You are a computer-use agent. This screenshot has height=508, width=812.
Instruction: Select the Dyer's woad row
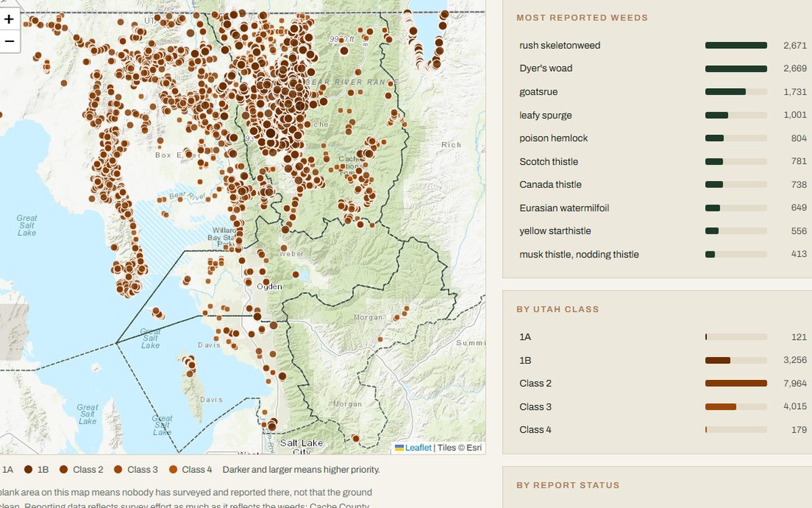tap(662, 68)
